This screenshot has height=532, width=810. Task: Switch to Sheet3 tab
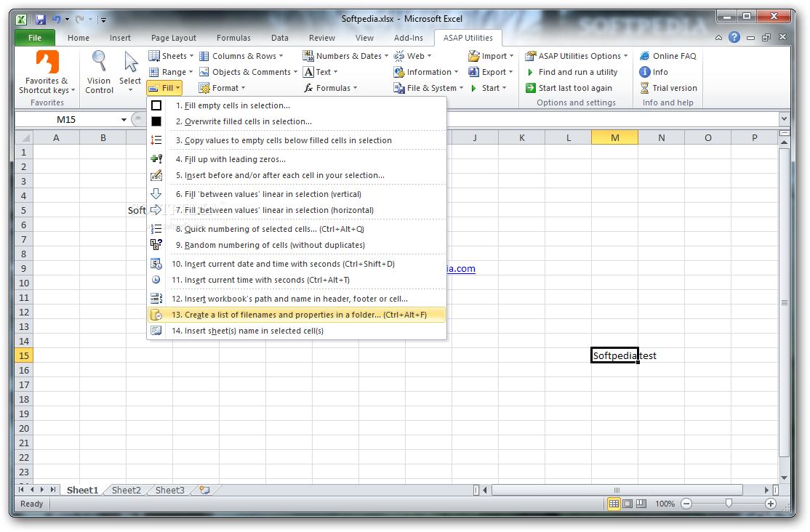[169, 490]
